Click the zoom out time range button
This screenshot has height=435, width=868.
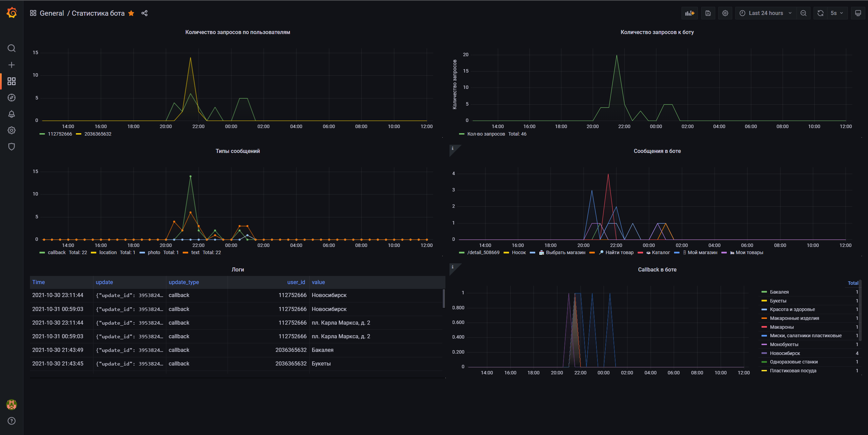click(803, 13)
